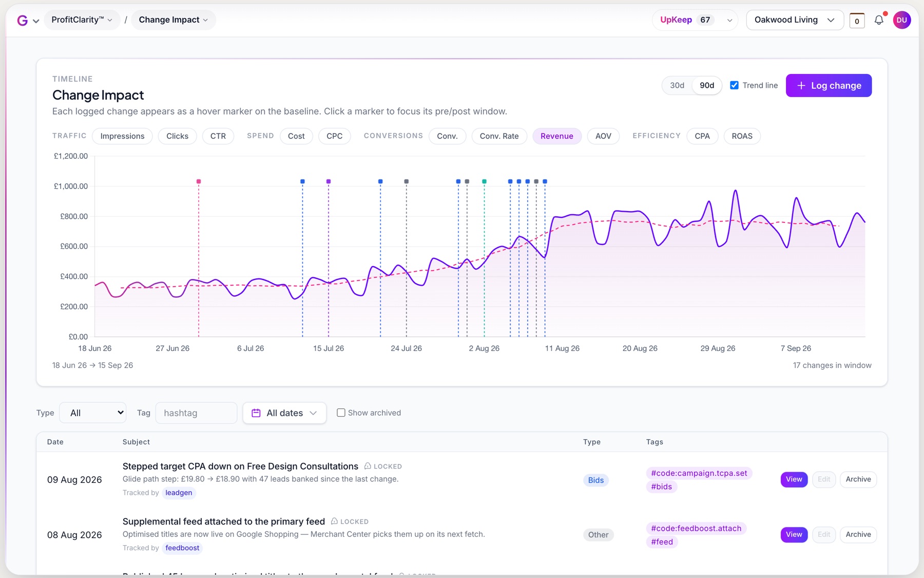Image resolution: width=924 pixels, height=578 pixels.
Task: Click the Stepped target CPA subject title
Action: (x=240, y=466)
